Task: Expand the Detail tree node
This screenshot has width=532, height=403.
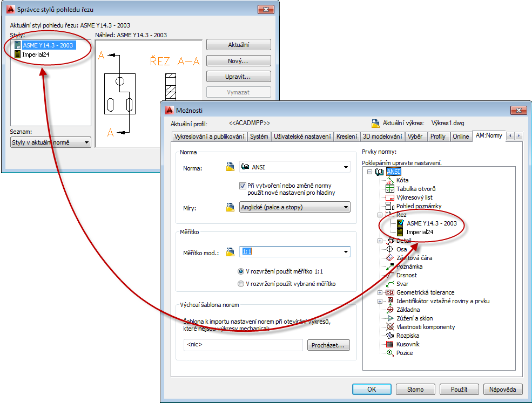Action: coord(380,241)
